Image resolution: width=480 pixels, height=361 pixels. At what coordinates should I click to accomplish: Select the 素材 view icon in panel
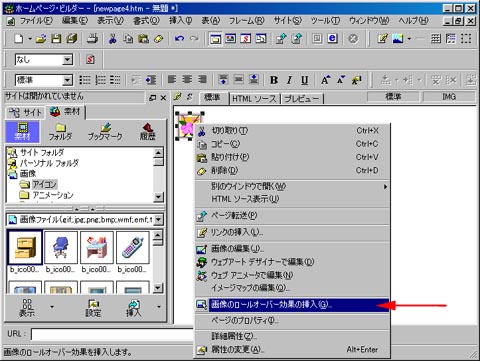click(22, 131)
